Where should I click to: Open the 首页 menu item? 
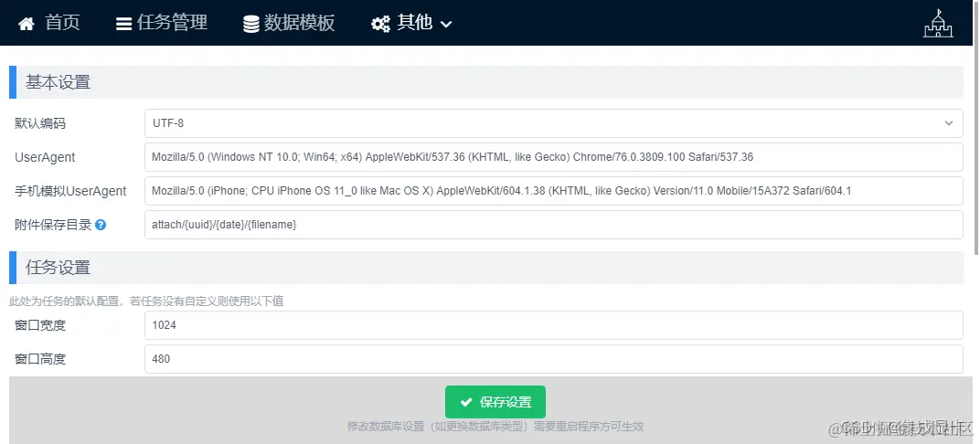click(48, 23)
